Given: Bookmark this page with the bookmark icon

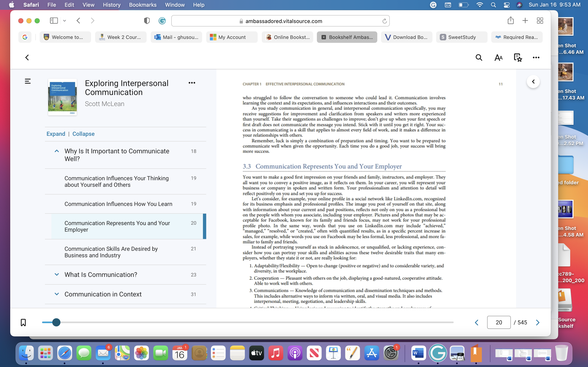Looking at the screenshot, I should point(23,322).
